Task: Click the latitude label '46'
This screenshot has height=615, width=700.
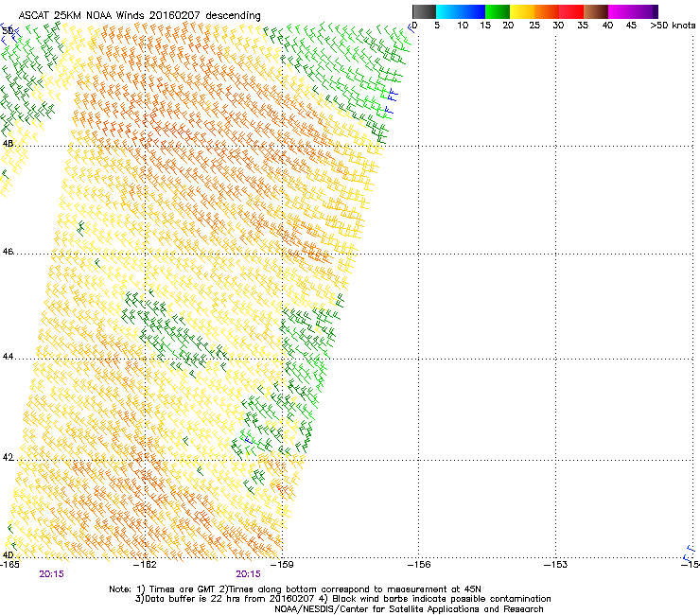Action: pos(8,252)
